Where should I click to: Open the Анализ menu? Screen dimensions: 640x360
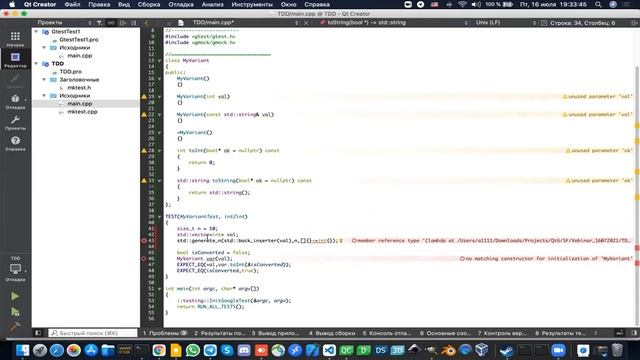click(x=212, y=4)
